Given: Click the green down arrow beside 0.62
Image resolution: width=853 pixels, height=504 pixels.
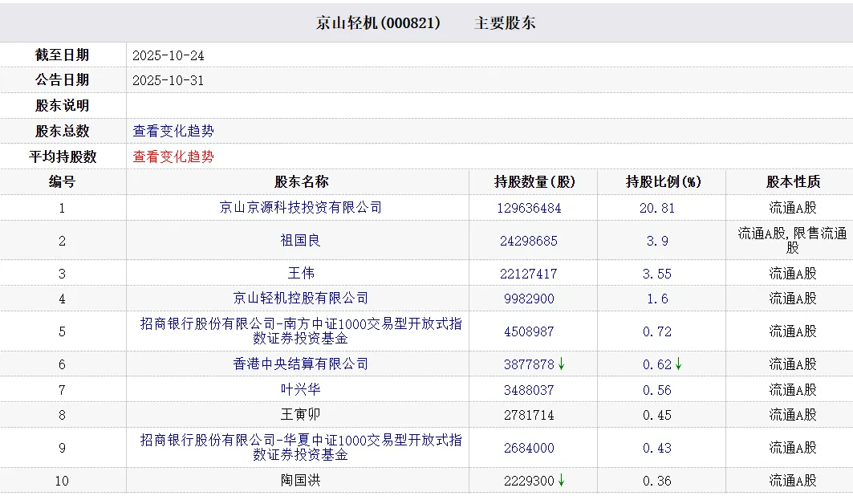Looking at the screenshot, I should pos(678,364).
